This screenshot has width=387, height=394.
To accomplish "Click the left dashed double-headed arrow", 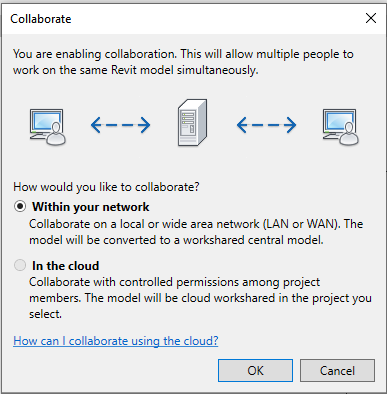I will [x=120, y=125].
